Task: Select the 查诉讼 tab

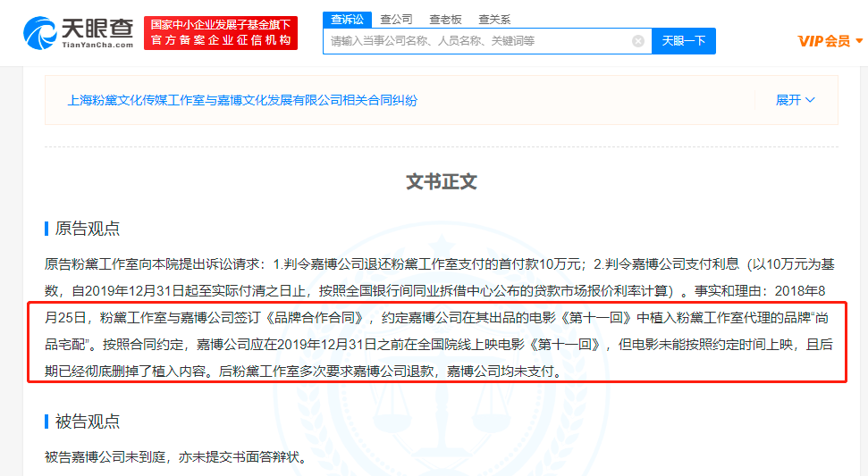Action: click(x=347, y=20)
